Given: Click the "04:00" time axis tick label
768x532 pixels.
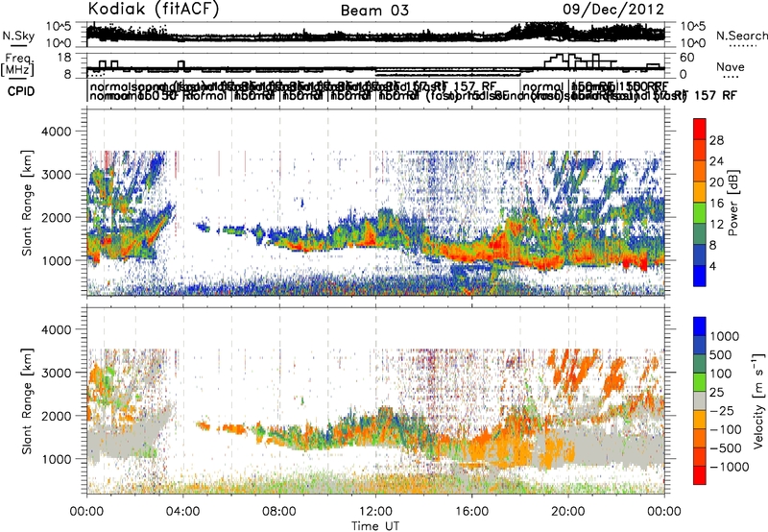Looking at the screenshot, I should click(183, 512).
